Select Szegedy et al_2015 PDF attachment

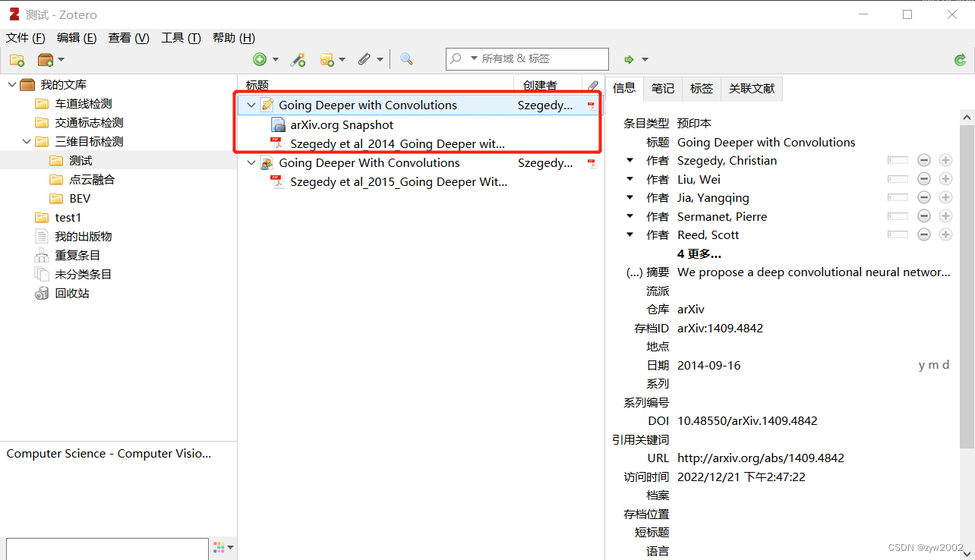tap(399, 181)
